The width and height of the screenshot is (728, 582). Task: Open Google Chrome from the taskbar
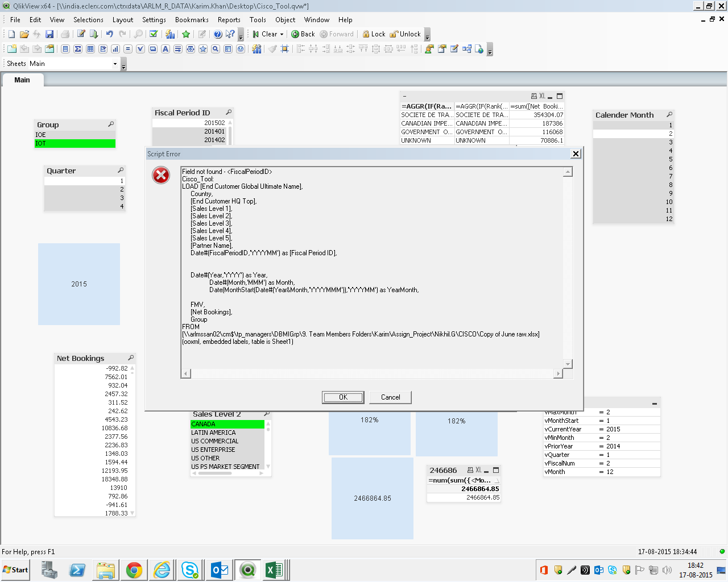coord(134,570)
